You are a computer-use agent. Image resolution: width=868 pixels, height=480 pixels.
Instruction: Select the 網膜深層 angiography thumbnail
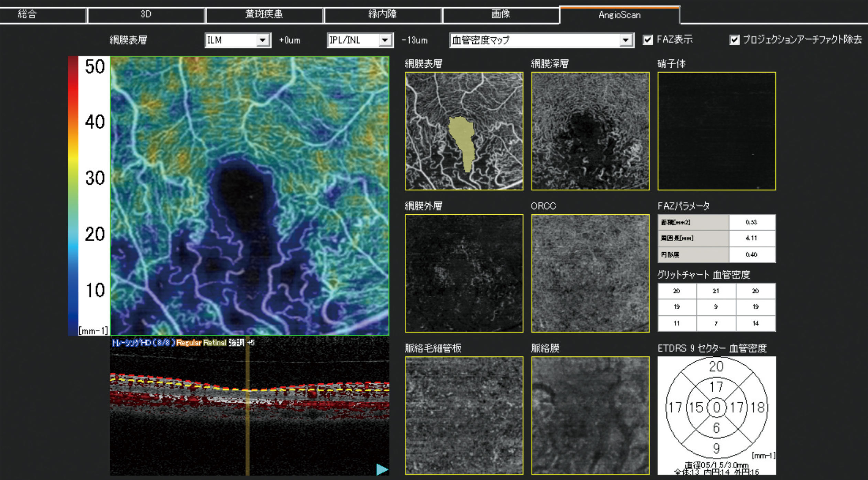(590, 131)
